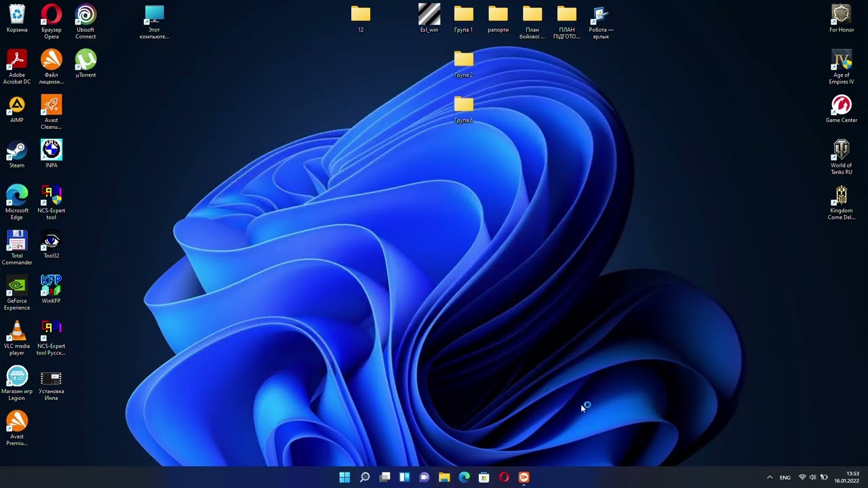The height and width of the screenshot is (488, 868).
Task: Open the battery status tray icon
Action: tap(824, 477)
